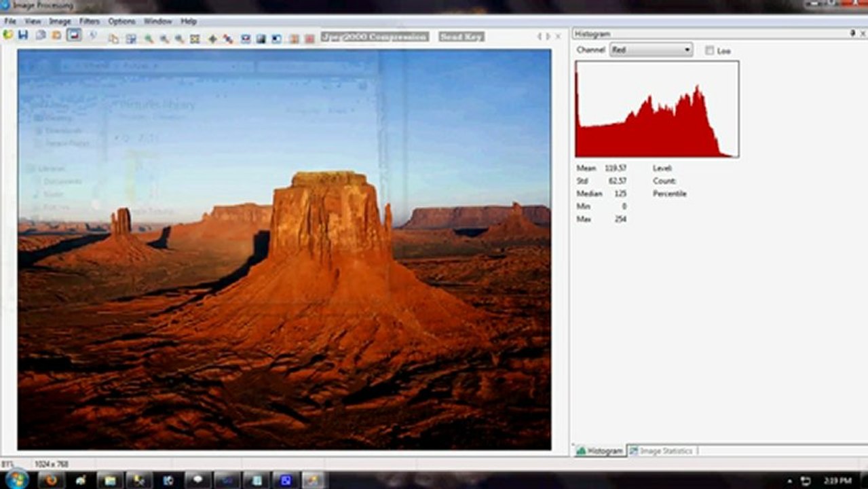Click the speech-bubble taskbar icon
Viewport: 868px width, 489px height.
[x=197, y=479]
